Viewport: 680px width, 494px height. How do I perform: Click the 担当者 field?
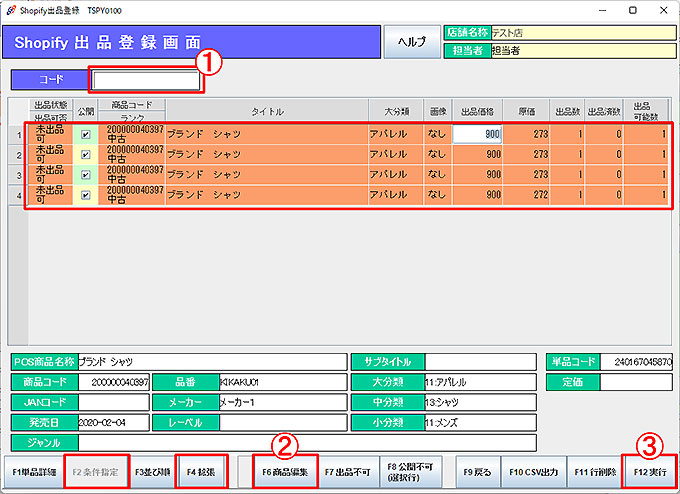click(583, 51)
